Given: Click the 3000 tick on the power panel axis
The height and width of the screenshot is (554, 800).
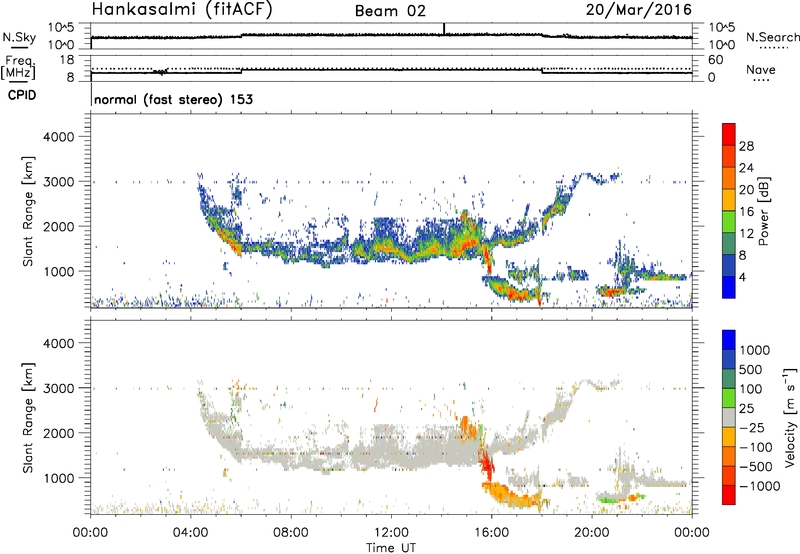Looking at the screenshot, I should click(58, 182).
